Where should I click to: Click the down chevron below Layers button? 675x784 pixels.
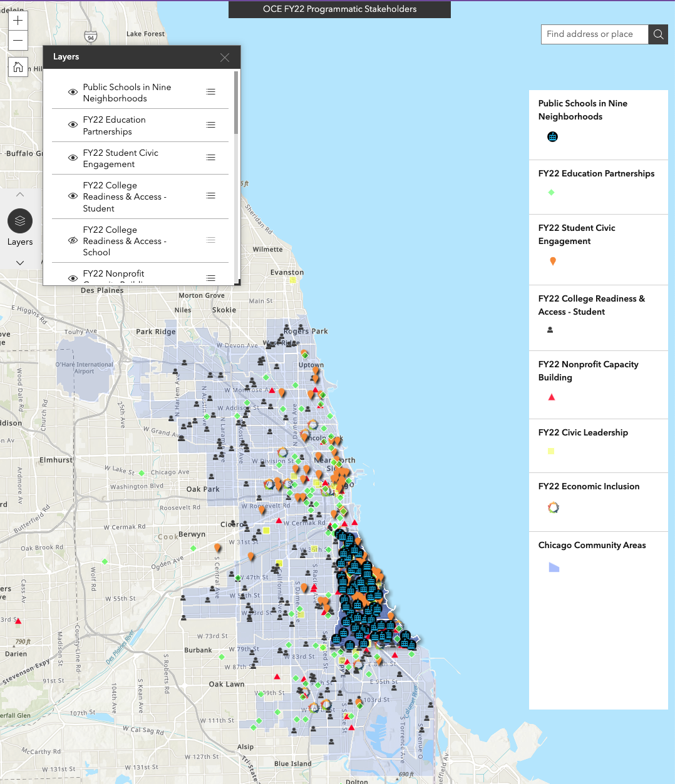[x=20, y=263]
